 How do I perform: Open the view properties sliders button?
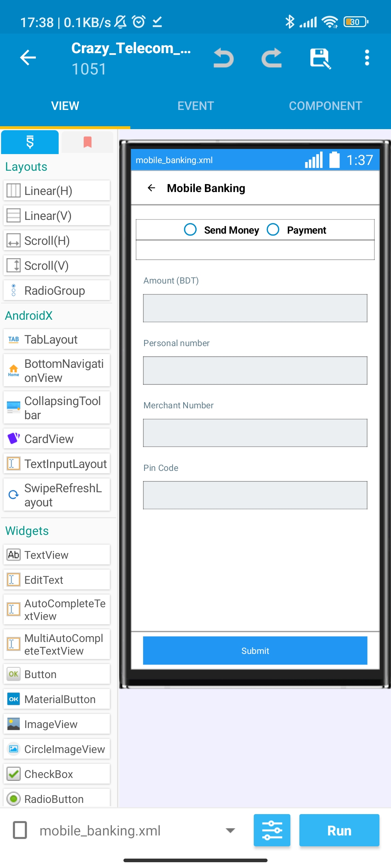[272, 830]
